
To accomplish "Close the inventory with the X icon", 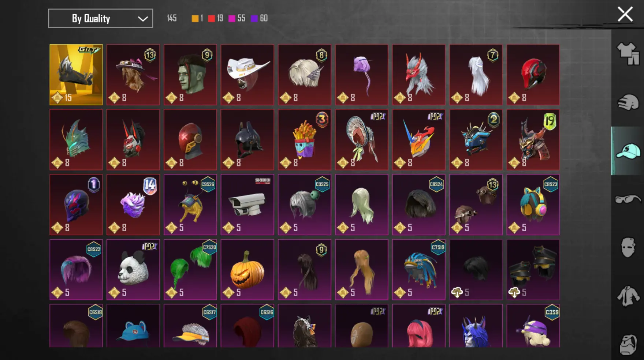I will pyautogui.click(x=625, y=15).
